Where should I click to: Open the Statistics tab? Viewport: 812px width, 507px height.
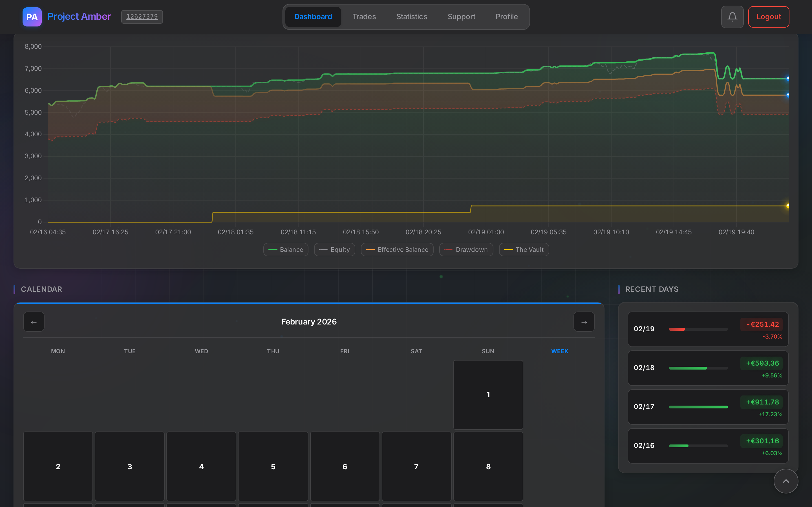point(411,16)
